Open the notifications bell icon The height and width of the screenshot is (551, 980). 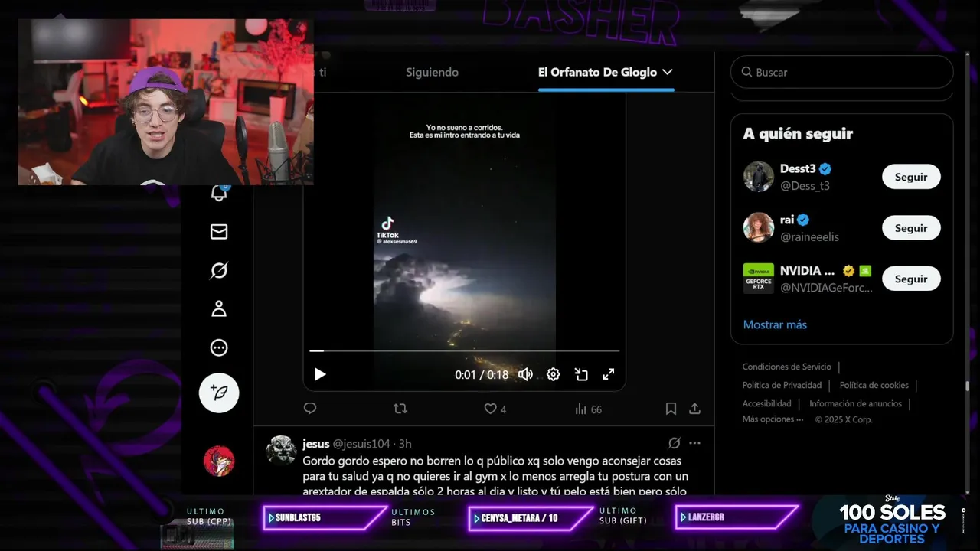point(219,193)
